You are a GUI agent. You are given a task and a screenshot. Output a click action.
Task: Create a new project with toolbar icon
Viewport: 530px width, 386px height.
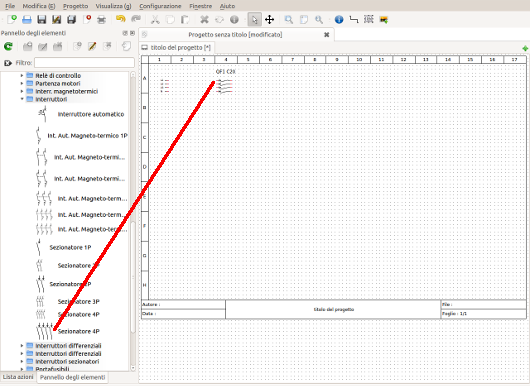[x=12, y=20]
